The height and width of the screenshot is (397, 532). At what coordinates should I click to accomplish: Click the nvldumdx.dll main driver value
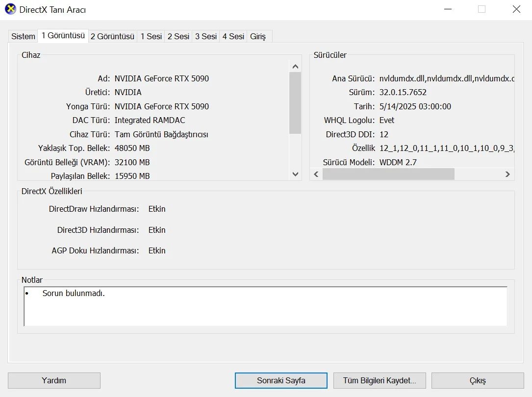click(x=447, y=78)
